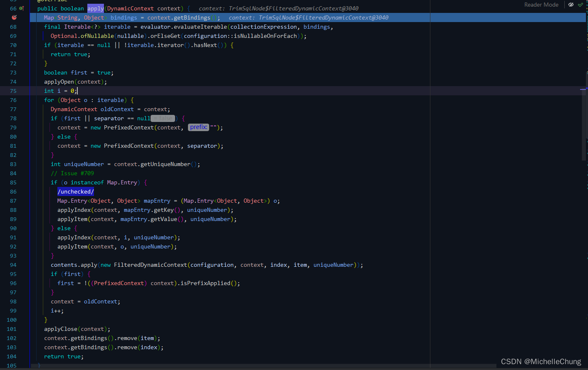Viewport: 588px width, 370px height.
Task: Click the "i++;" statement on line 99
Action: click(x=57, y=310)
